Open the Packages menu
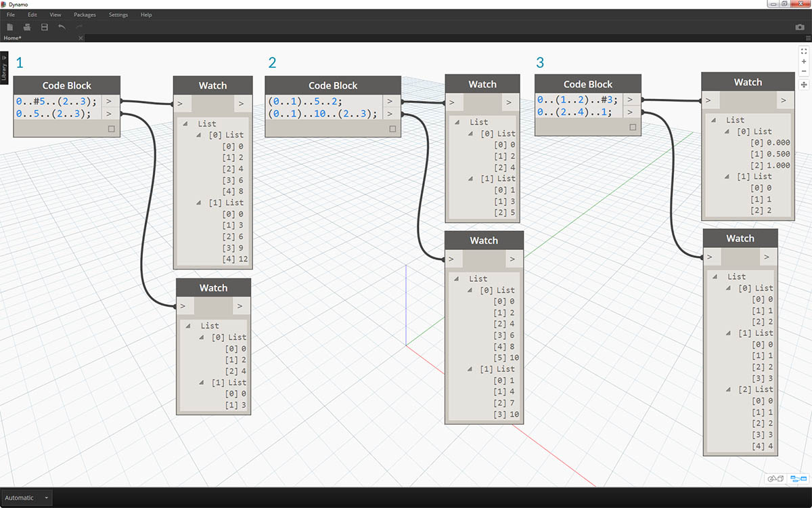Viewport: 812px width, 508px height. 85,14
